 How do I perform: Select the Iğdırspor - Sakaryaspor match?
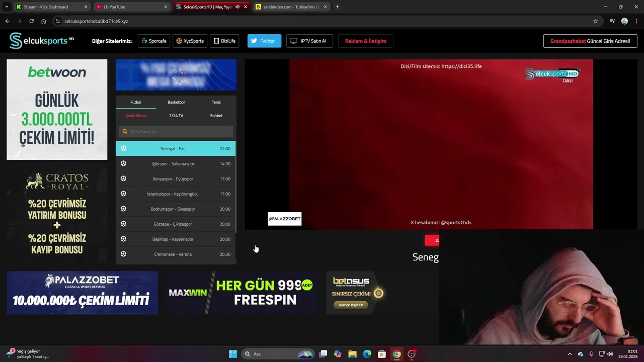(176, 163)
